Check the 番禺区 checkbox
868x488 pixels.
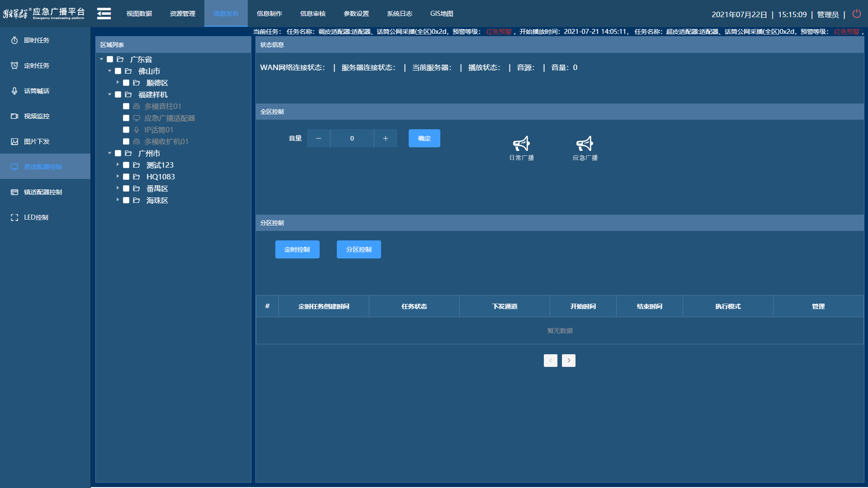click(126, 188)
